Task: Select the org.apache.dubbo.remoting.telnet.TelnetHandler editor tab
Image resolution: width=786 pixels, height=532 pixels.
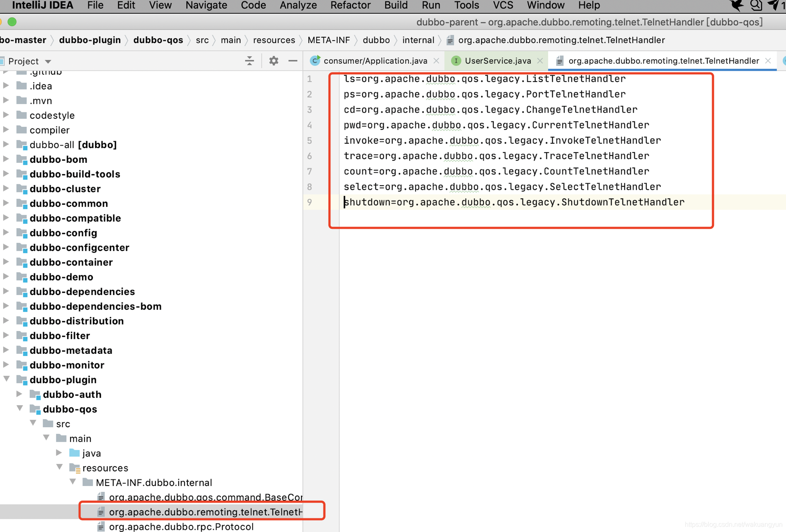Action: tap(663, 61)
